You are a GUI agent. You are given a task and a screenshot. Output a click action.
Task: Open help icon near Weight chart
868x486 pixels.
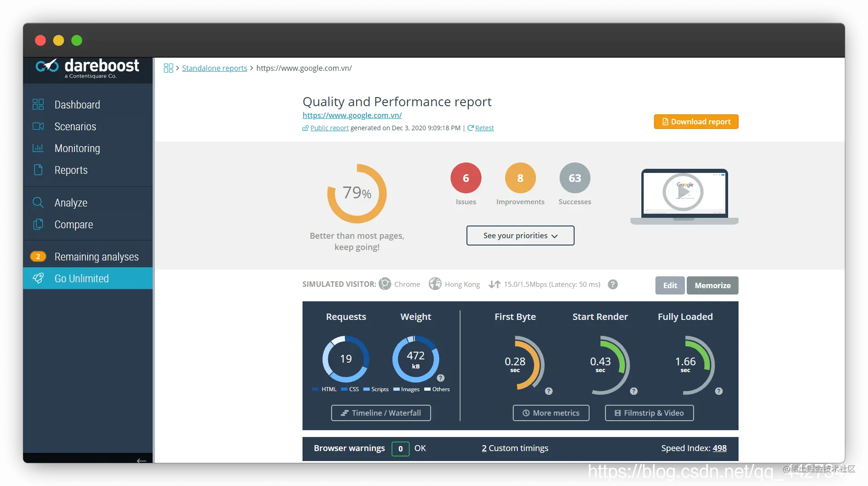click(441, 378)
